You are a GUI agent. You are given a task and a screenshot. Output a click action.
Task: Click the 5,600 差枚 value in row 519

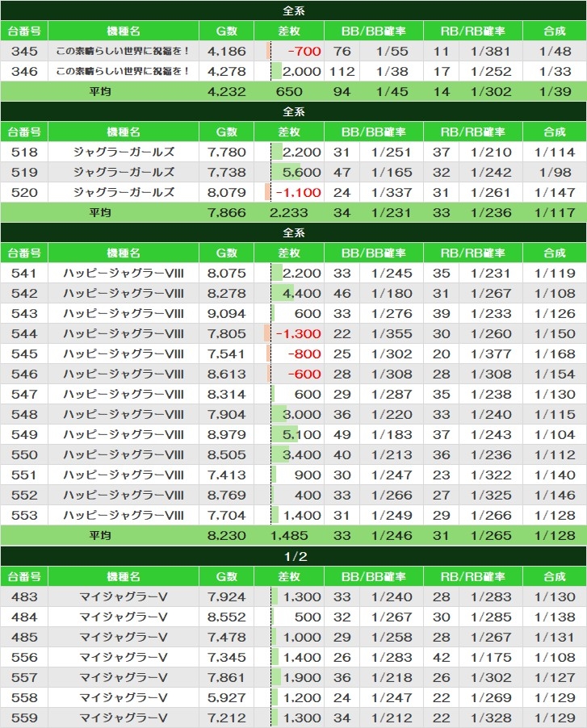click(x=301, y=172)
